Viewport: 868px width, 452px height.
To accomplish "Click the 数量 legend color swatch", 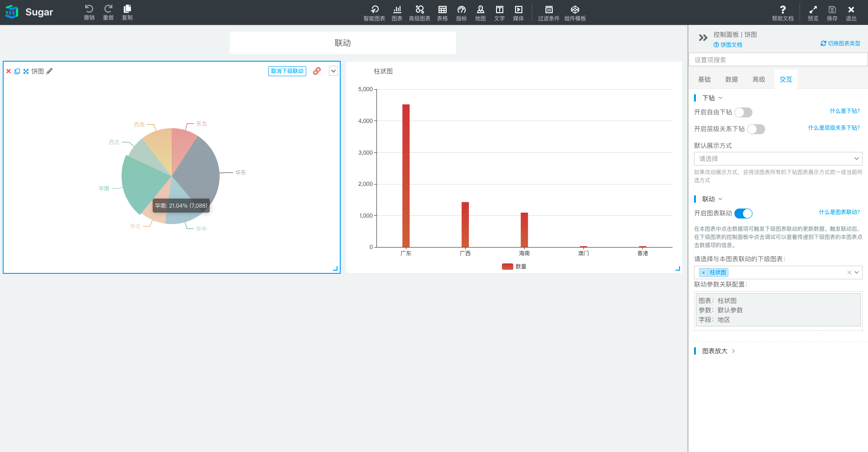I will [507, 267].
